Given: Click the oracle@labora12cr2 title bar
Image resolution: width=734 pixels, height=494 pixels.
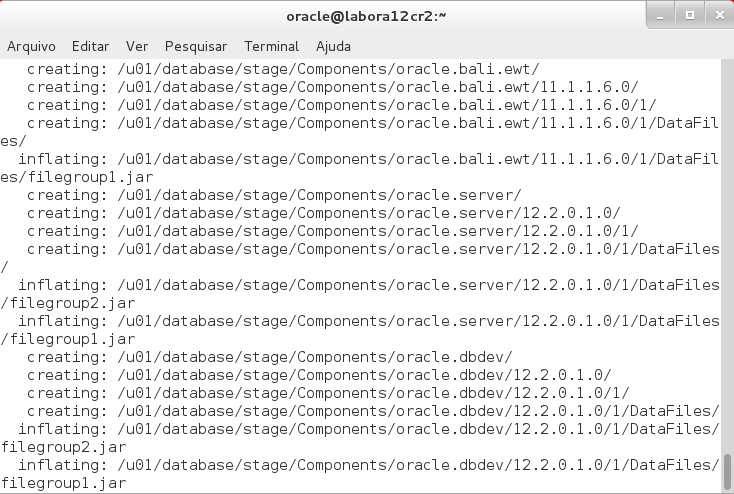Looking at the screenshot, I should 366,16.
